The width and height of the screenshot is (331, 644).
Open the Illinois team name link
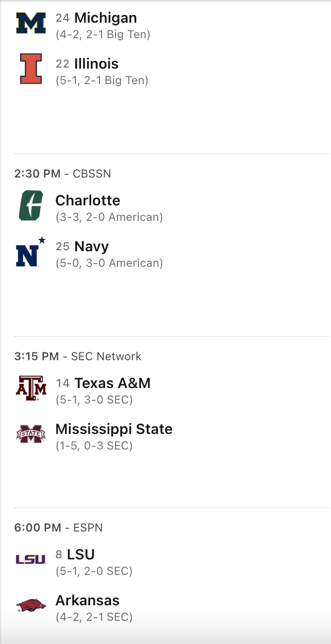point(96,64)
